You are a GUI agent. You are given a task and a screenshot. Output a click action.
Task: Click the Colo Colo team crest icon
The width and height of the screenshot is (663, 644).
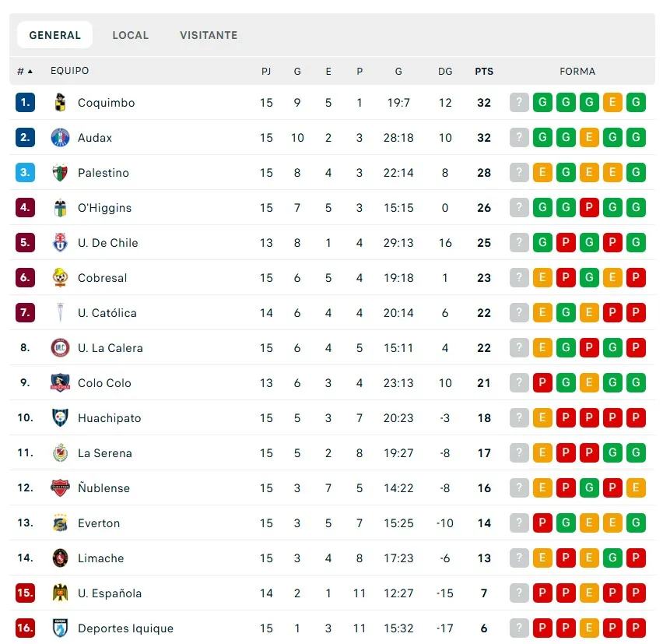click(60, 383)
